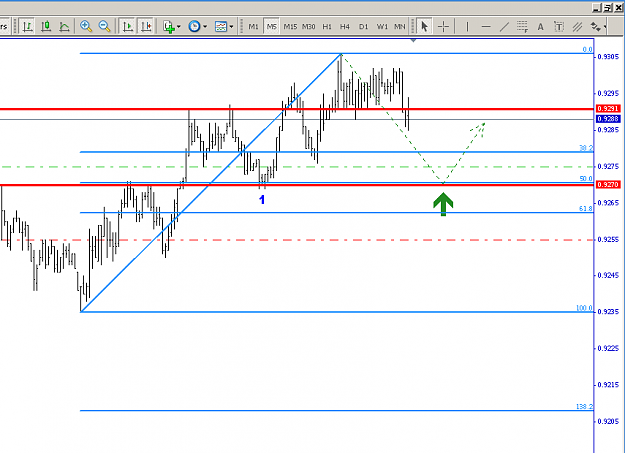The width and height of the screenshot is (625, 453).
Task: Click the blue 0.9288 current price label
Action: (608, 119)
